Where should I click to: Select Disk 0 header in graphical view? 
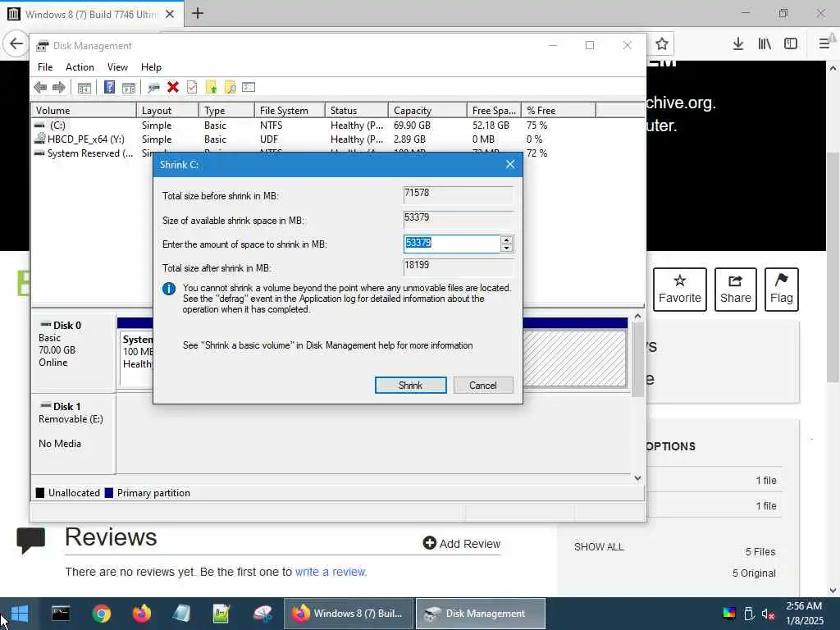(73, 353)
